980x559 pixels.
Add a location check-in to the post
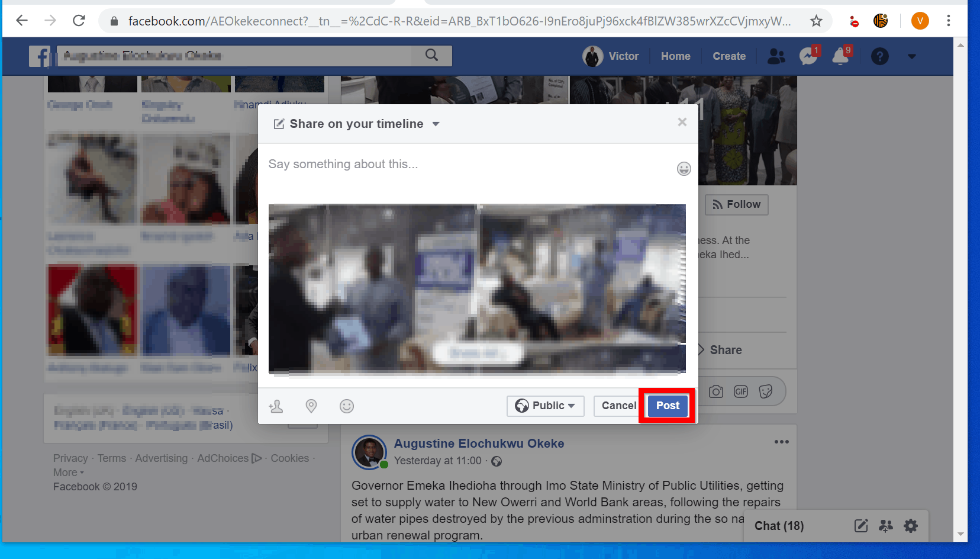point(311,406)
